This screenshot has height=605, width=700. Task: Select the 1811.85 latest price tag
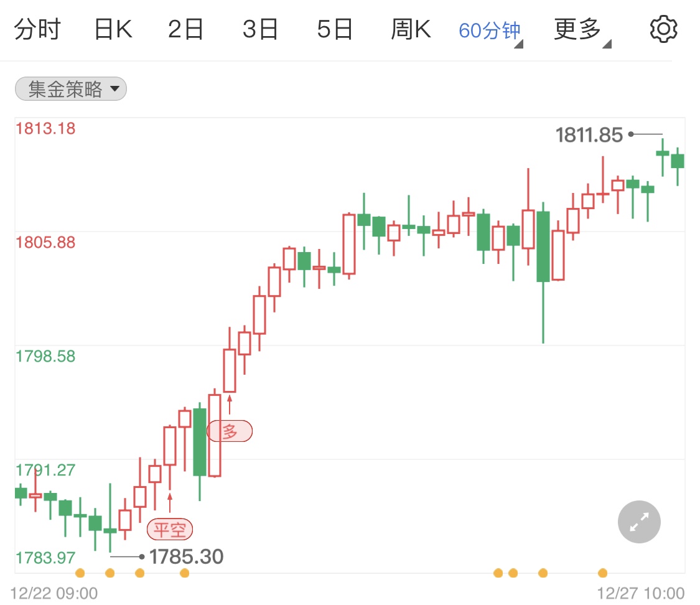[589, 134]
